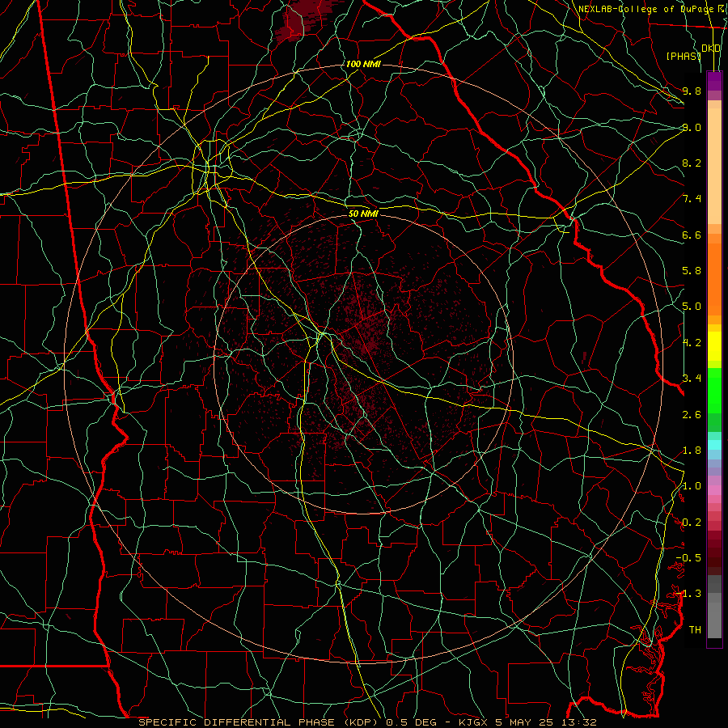
Task: Pick the cyan band on the color bar
Action: 714,445
